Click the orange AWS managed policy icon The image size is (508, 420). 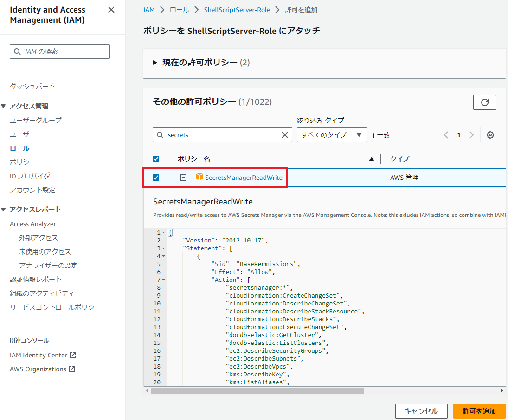(199, 177)
